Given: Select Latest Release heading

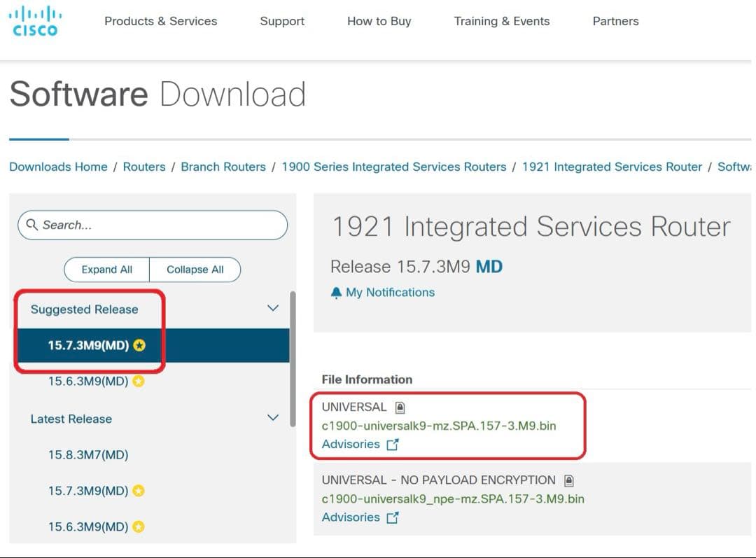Looking at the screenshot, I should [x=71, y=419].
